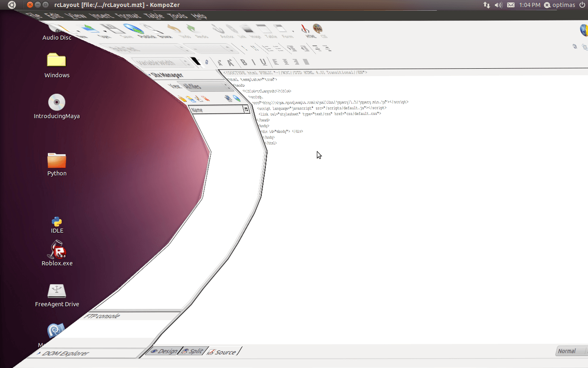Open the sound volume indicator

pyautogui.click(x=498, y=5)
